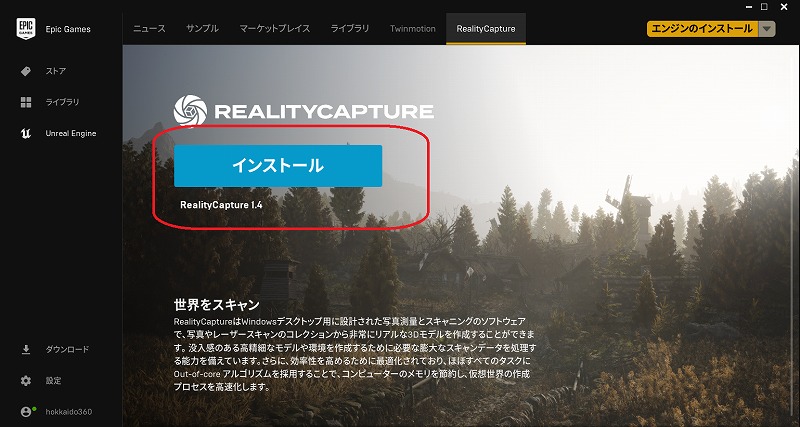Click the エンジンのインストール button
Image resolution: width=800 pixels, height=427 pixels.
click(x=703, y=29)
